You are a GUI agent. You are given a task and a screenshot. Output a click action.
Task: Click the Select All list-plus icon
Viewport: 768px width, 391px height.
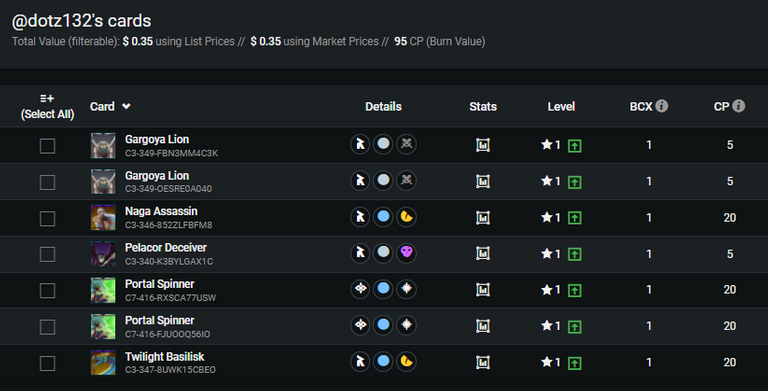pyautogui.click(x=47, y=98)
